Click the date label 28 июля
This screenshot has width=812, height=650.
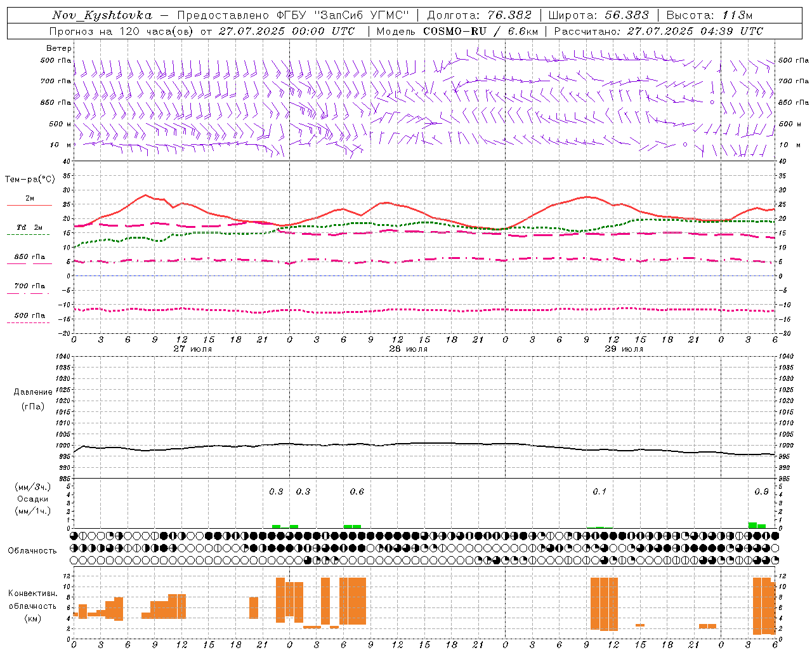click(408, 348)
